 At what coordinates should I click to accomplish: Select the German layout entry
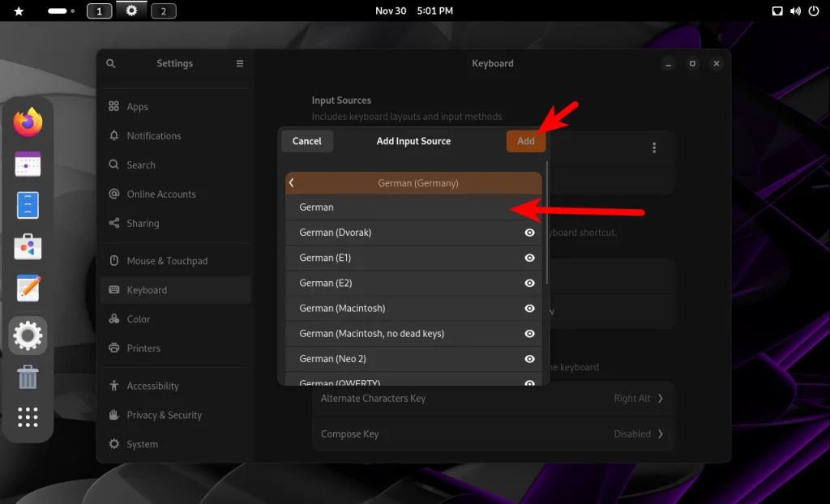413,207
